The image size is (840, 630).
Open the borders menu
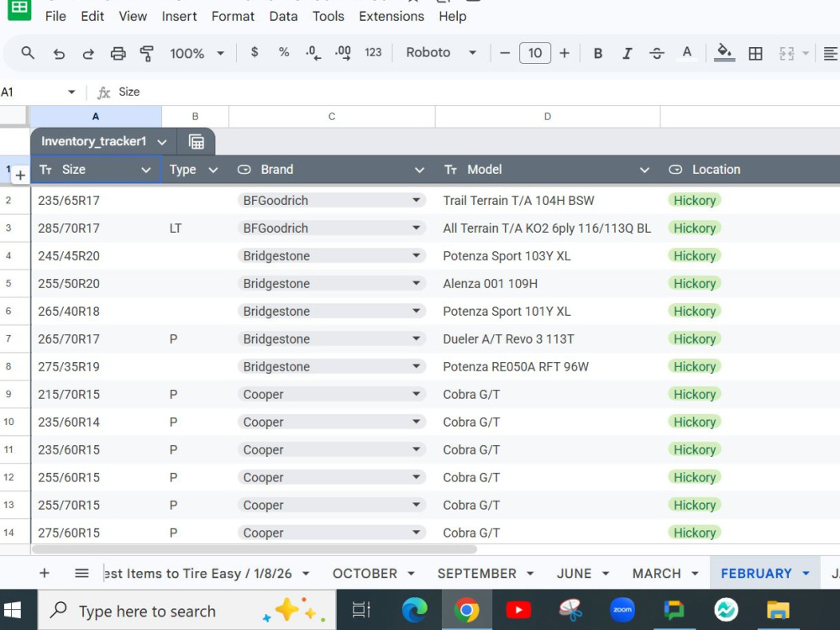point(755,53)
